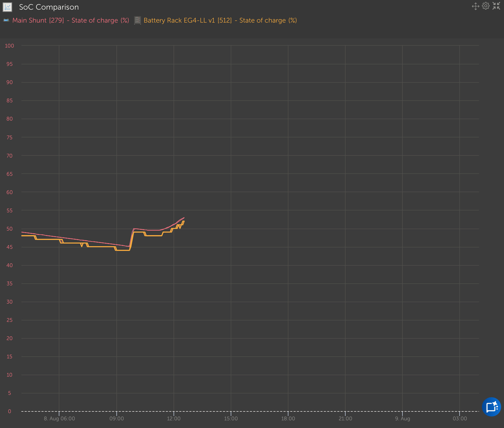This screenshot has width=504, height=428.
Task: Click the 8. Aug 06:00 axis label
Action: pos(59,419)
